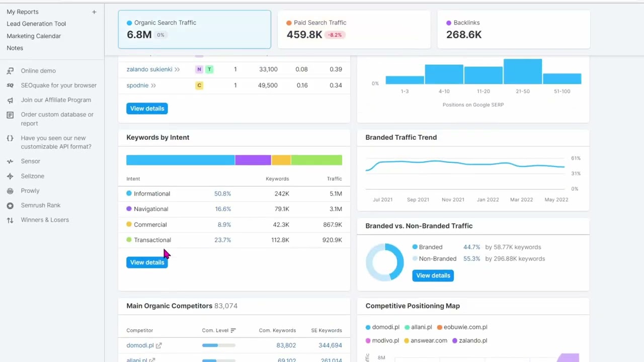Open the spodnie keyword link
Image resolution: width=644 pixels, height=362 pixels.
(x=137, y=85)
